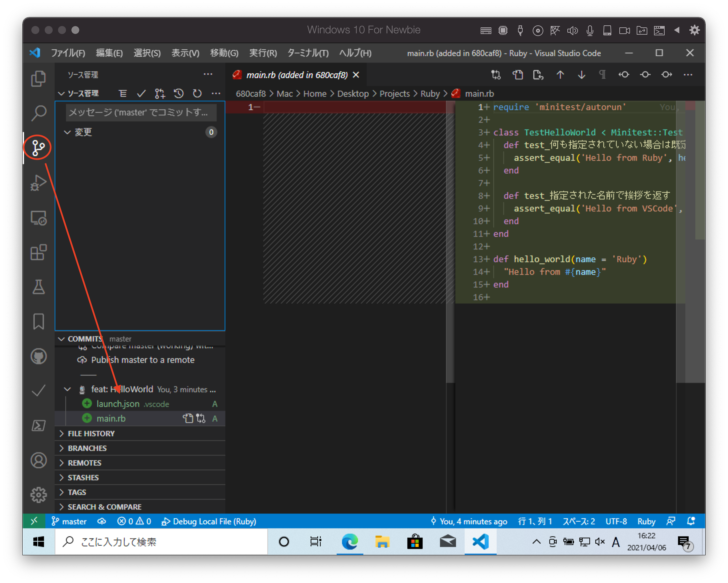This screenshot has width=728, height=583.
Task: Open the Extensions view
Action: pyautogui.click(x=38, y=253)
